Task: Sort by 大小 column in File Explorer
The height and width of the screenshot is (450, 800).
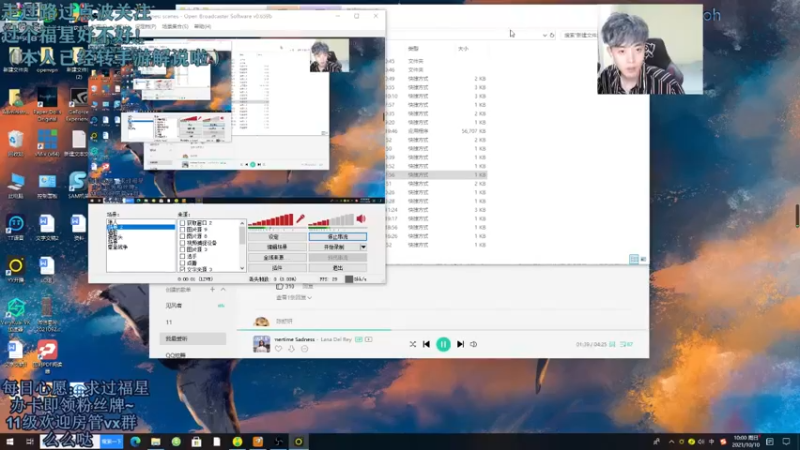Action: click(x=463, y=48)
